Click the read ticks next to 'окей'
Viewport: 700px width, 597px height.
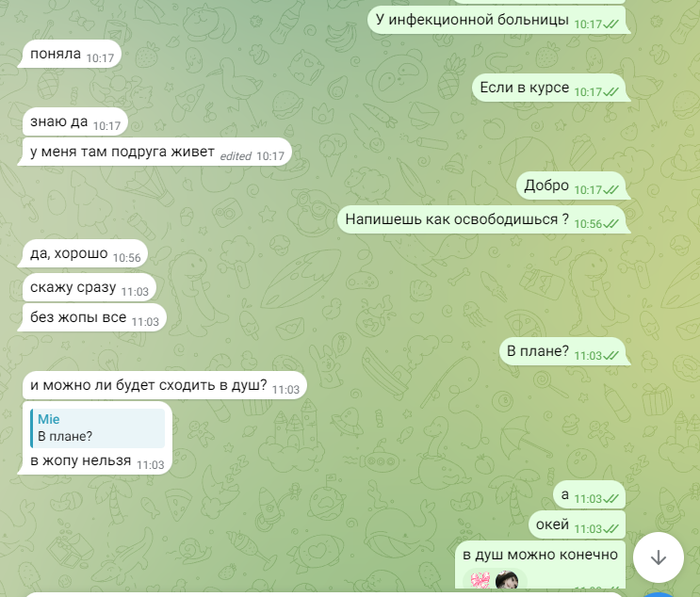pos(610,529)
